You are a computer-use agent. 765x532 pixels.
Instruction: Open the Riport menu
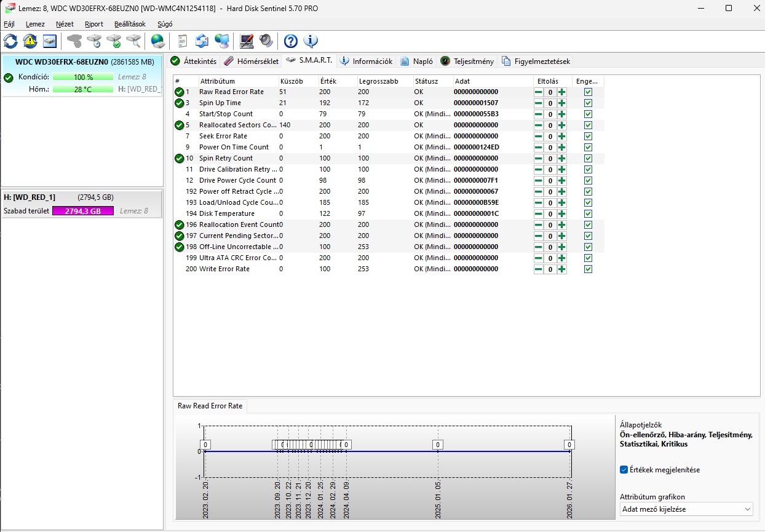[93, 24]
